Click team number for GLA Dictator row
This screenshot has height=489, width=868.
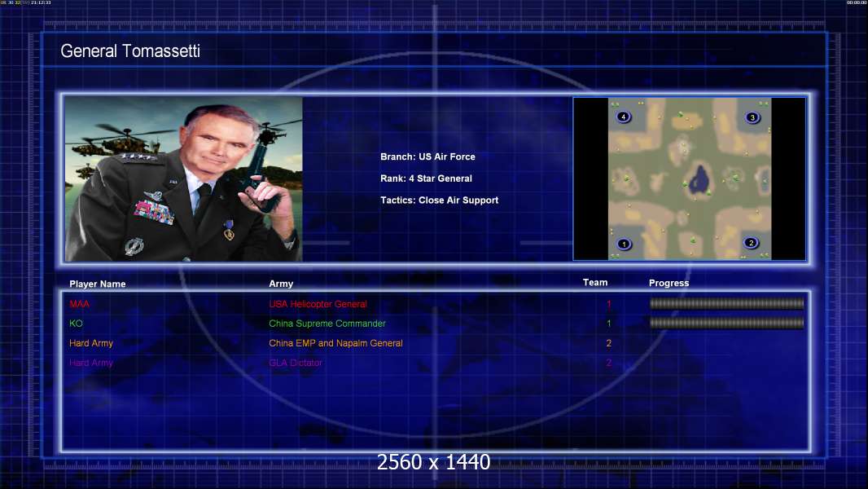click(x=608, y=363)
